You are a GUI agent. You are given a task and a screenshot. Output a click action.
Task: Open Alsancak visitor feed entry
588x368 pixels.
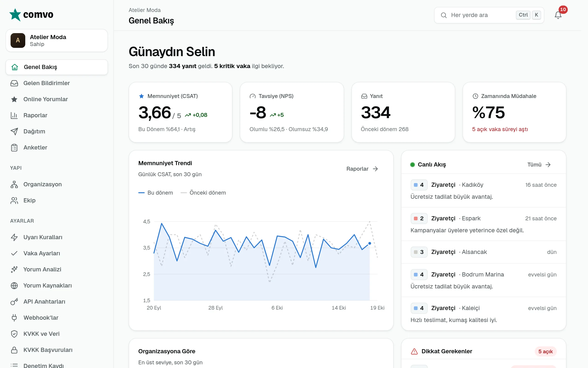pos(483,252)
